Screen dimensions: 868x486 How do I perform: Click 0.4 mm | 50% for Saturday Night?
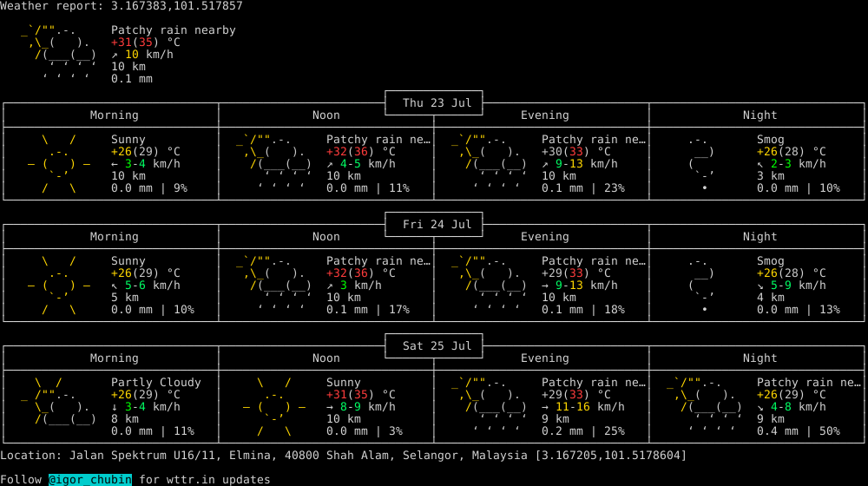pos(799,431)
